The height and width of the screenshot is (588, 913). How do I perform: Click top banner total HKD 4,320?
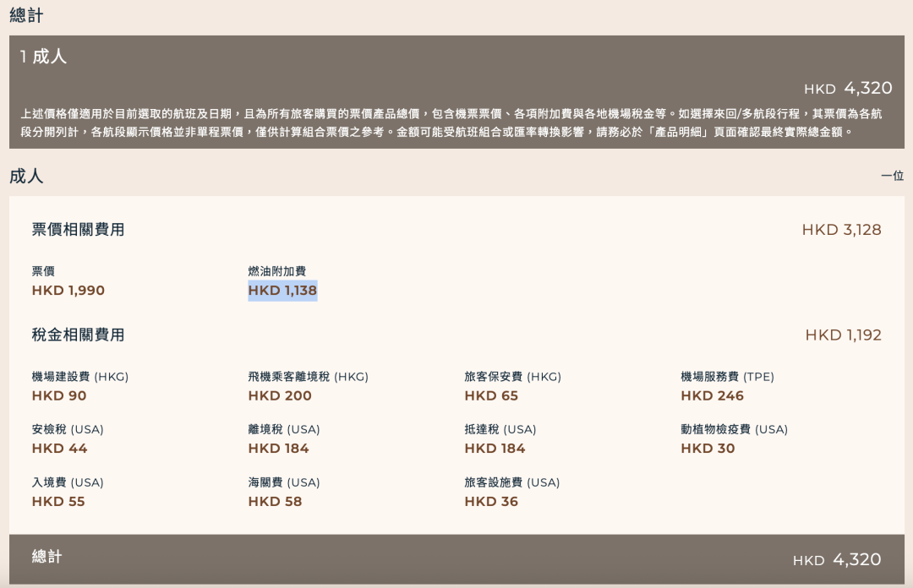pyautogui.click(x=848, y=88)
